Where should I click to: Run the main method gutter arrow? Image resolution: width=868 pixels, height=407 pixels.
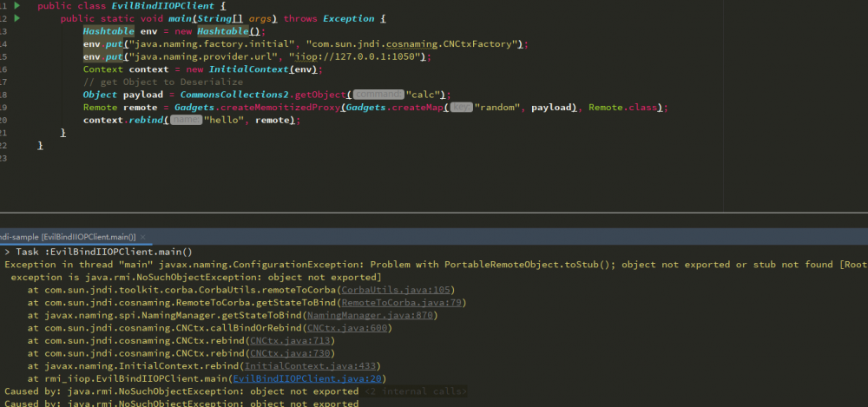click(16, 19)
